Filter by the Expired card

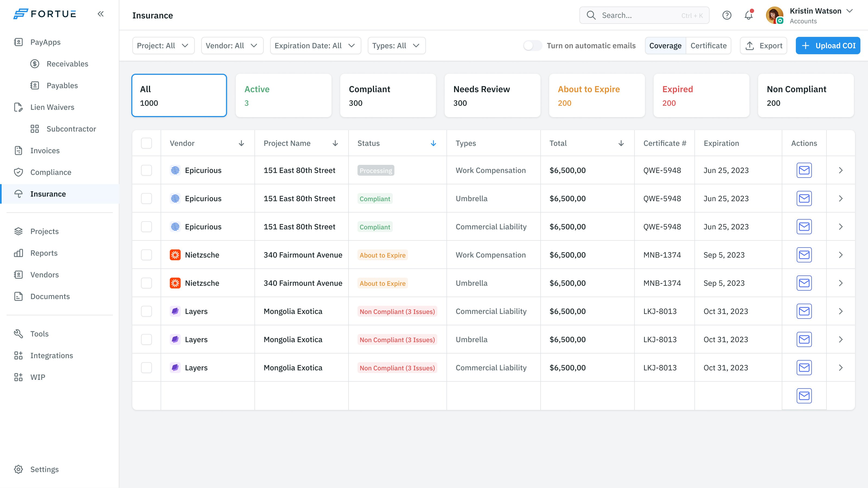pos(701,95)
